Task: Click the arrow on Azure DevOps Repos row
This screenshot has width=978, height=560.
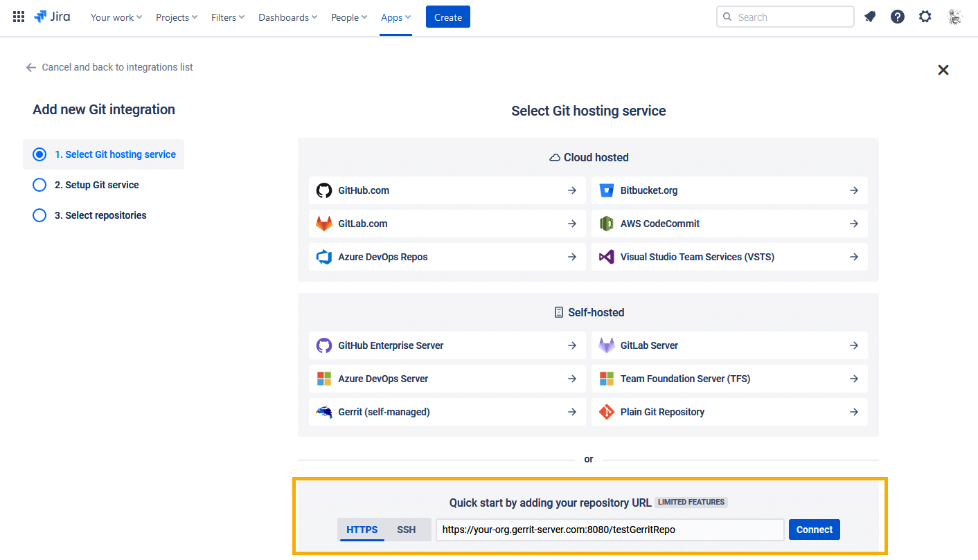Action: pyautogui.click(x=572, y=257)
